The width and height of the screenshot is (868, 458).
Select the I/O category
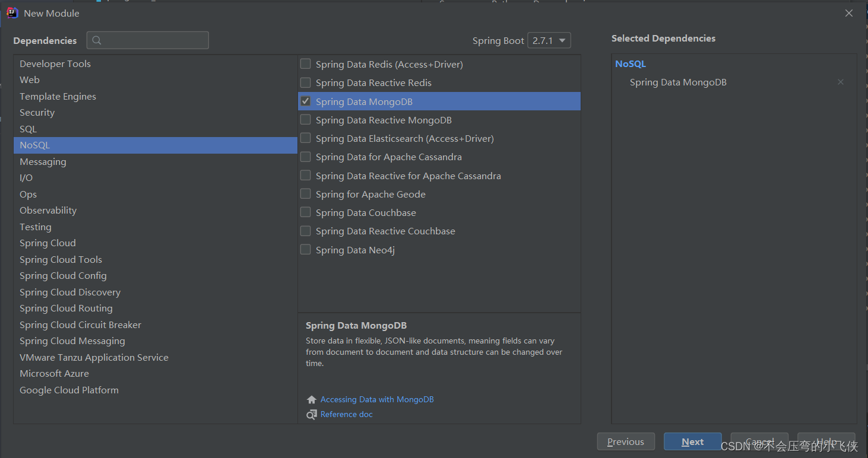tap(156, 178)
